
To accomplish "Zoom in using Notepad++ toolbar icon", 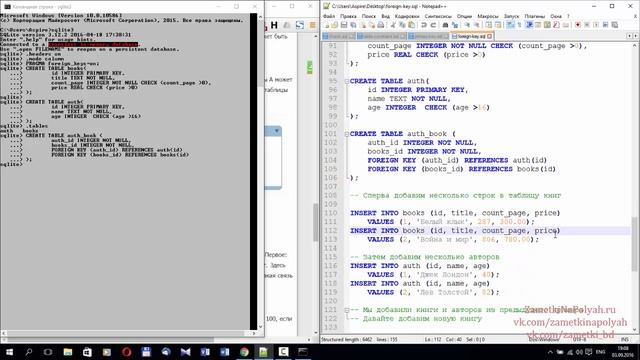I will tap(467, 25).
